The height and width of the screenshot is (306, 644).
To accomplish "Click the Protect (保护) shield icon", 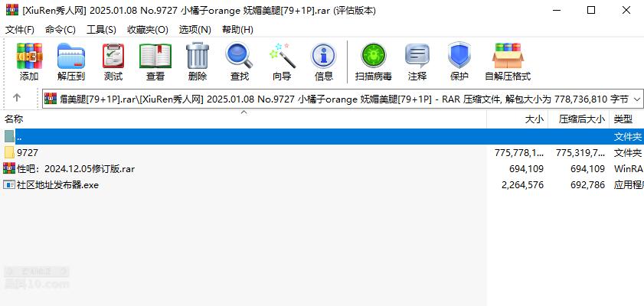I will [459, 55].
